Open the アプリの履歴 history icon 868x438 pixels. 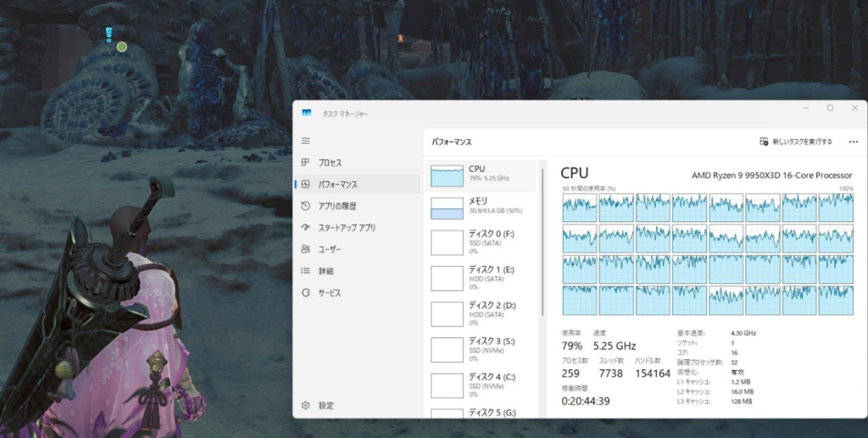305,206
